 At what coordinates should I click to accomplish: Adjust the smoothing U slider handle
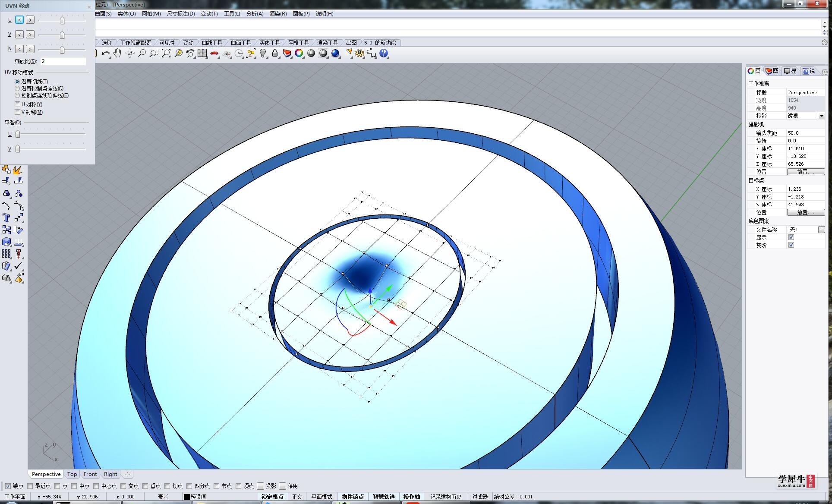point(18,134)
